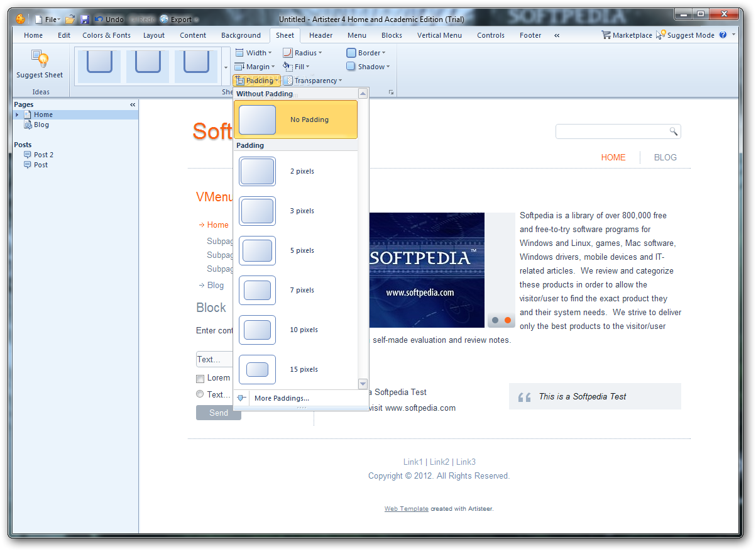Image resolution: width=756 pixels, height=551 pixels.
Task: Switch to the Header ribbon tab
Action: (321, 35)
